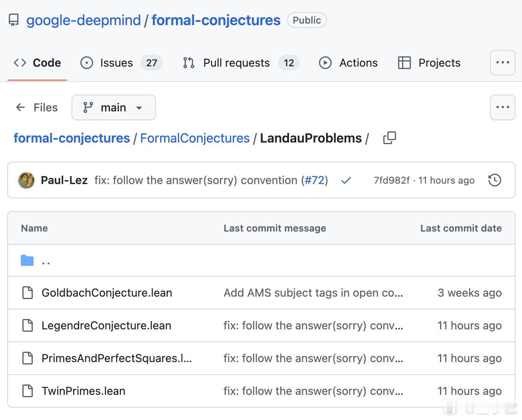Click the Issues circle-dot icon
The image size is (522, 420).
pos(87,63)
